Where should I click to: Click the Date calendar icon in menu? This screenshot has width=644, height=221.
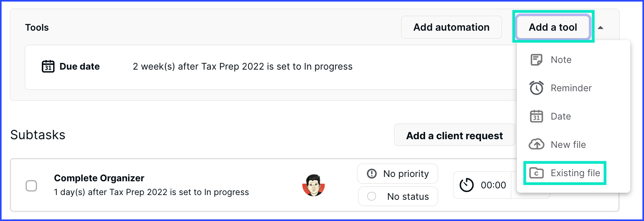(536, 116)
